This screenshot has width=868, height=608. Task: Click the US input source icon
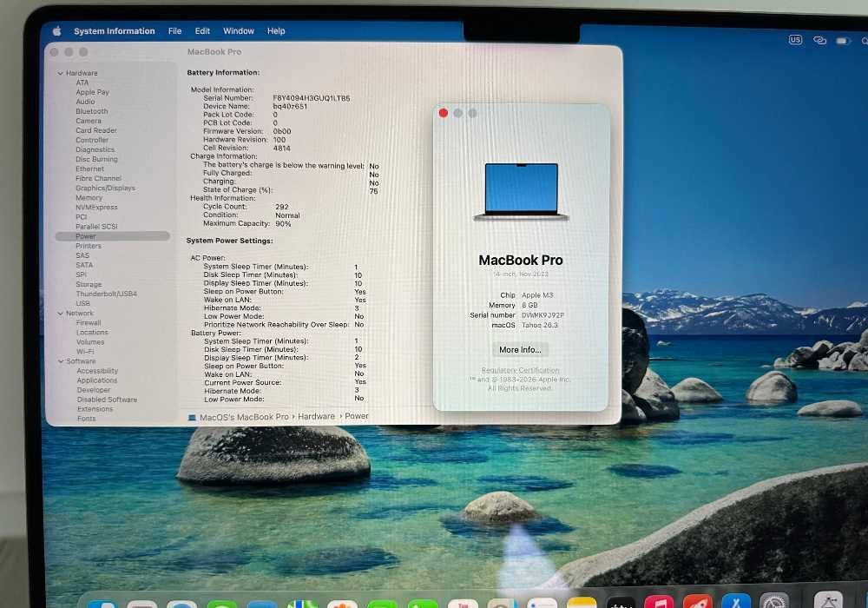click(x=795, y=40)
